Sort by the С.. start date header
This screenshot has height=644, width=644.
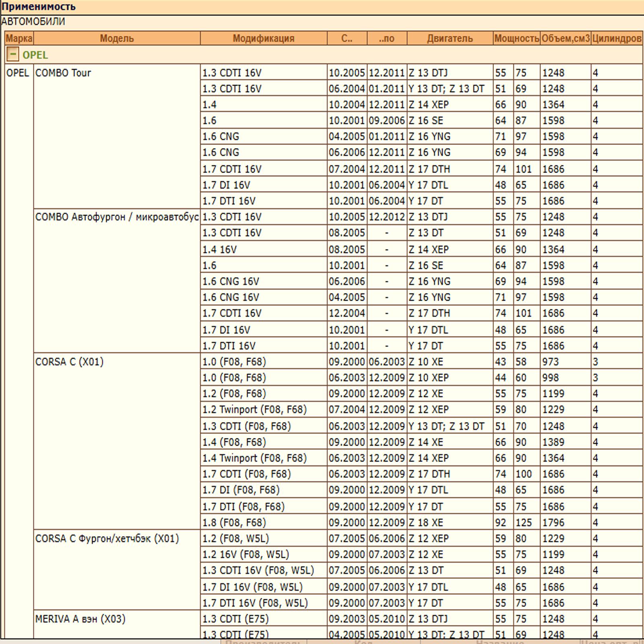(x=347, y=39)
